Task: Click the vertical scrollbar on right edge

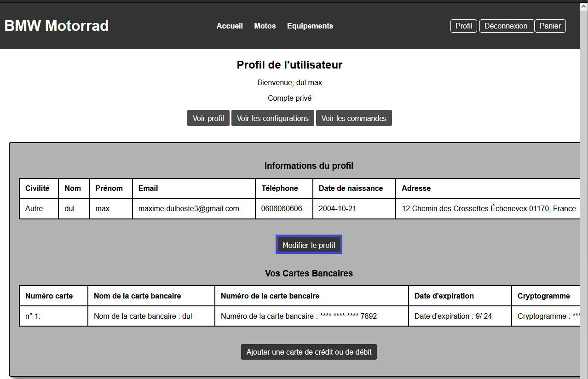Action: (583, 184)
